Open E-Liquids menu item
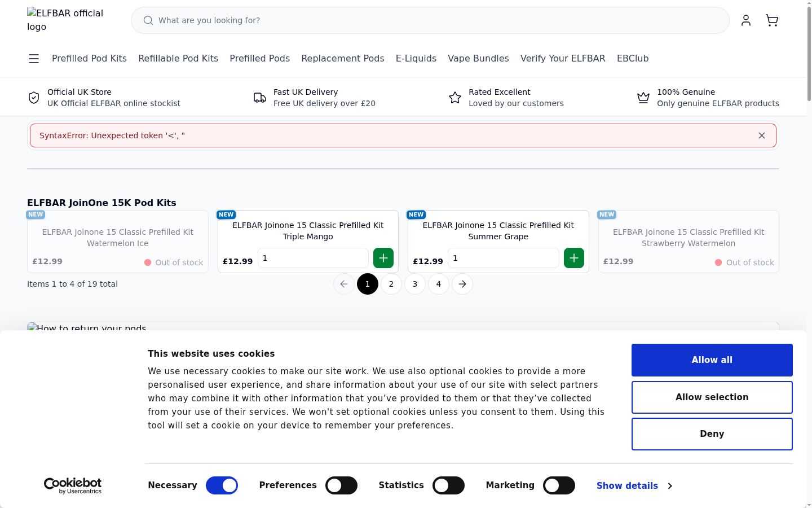 click(416, 59)
